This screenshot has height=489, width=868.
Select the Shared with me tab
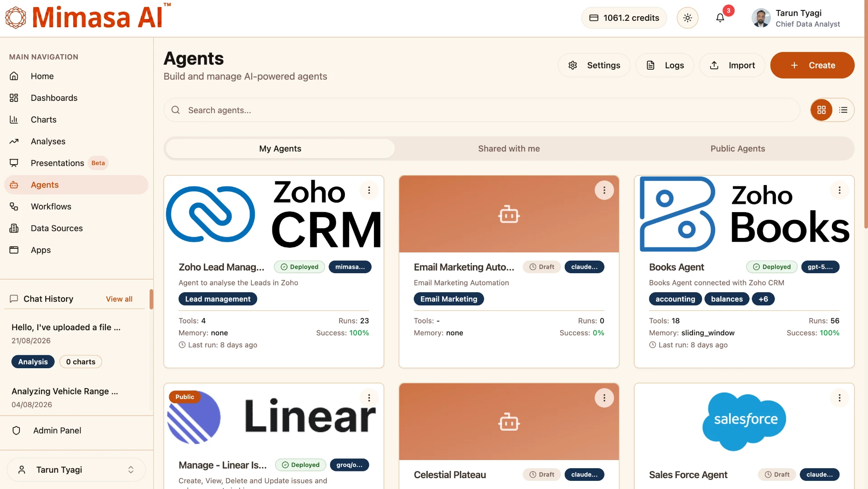coord(509,148)
